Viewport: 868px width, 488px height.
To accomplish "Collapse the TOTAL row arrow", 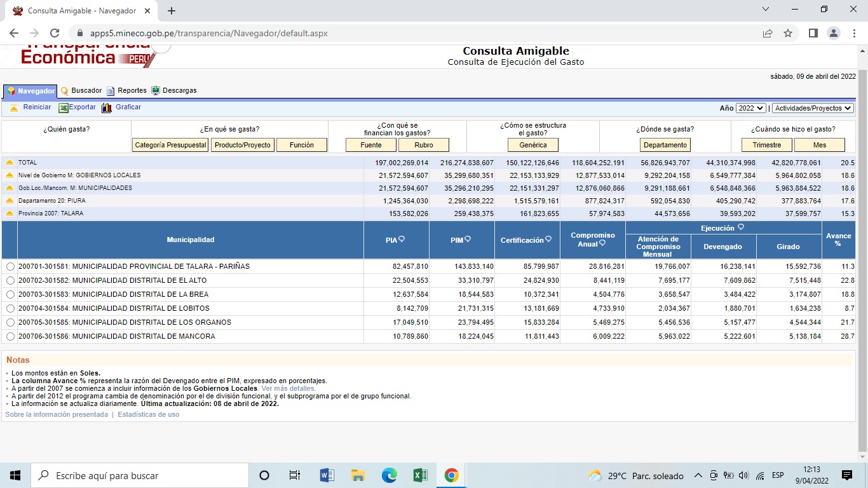I will [10, 163].
